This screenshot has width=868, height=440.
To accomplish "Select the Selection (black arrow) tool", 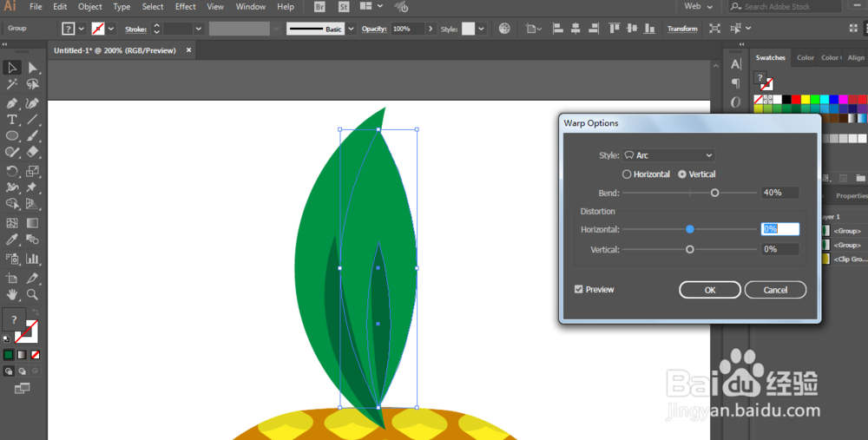I will [11, 68].
